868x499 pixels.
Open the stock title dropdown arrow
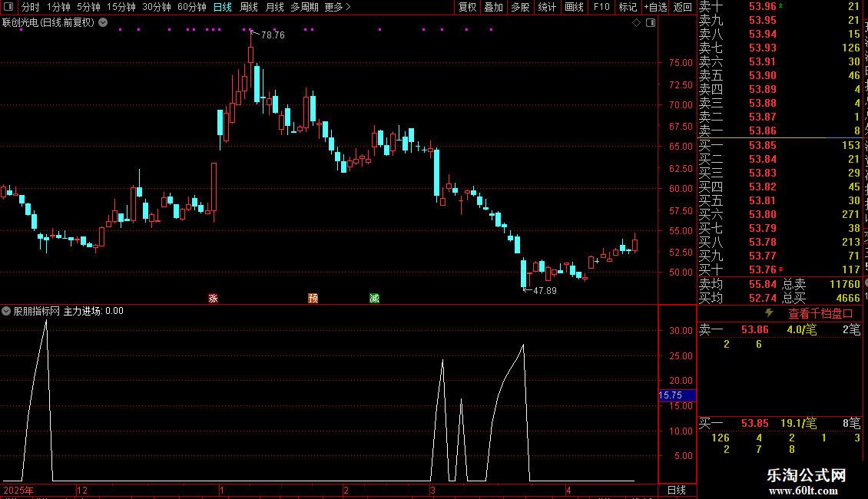point(103,23)
